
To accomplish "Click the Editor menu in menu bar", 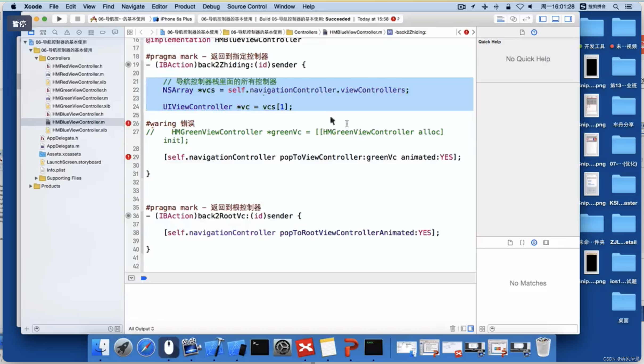I will point(159,6).
